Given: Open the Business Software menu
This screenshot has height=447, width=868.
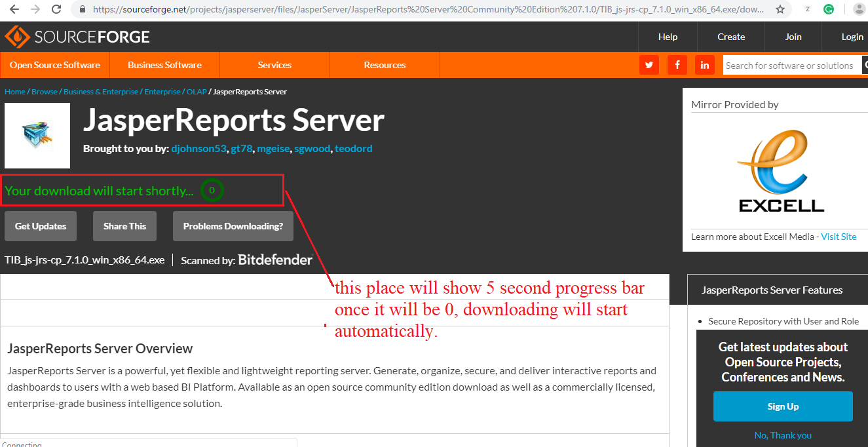Looking at the screenshot, I should point(164,65).
